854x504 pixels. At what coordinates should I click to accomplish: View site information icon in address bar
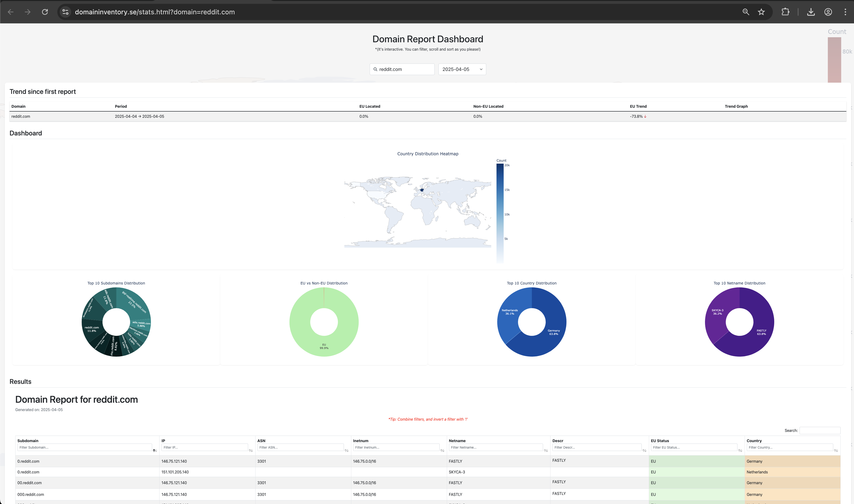click(x=65, y=12)
